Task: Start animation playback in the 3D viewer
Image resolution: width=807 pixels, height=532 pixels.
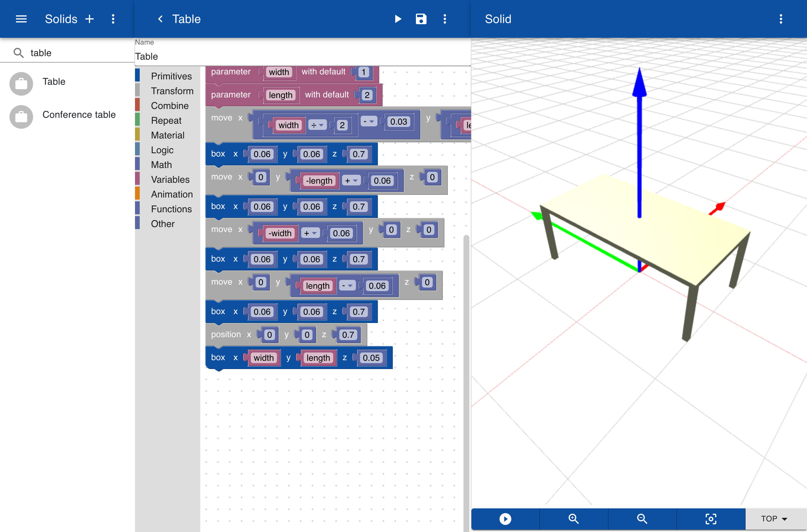Action: (x=505, y=518)
